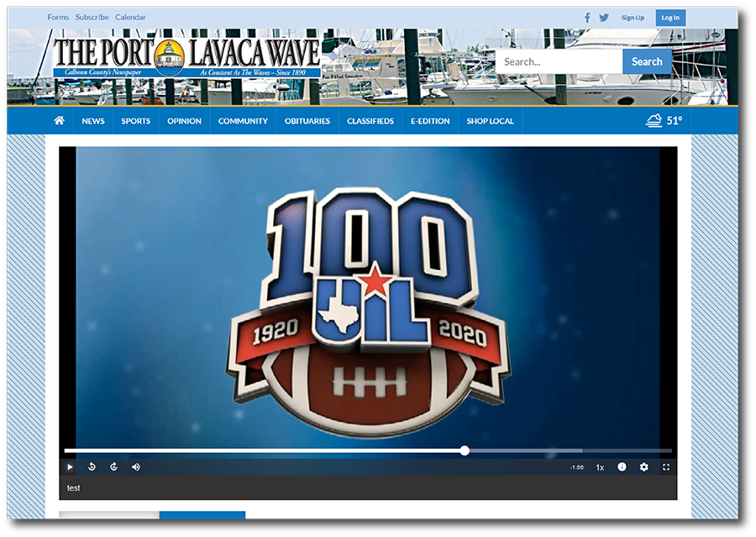Play the UIL video
Screen dimensions: 756x537
click(x=70, y=466)
